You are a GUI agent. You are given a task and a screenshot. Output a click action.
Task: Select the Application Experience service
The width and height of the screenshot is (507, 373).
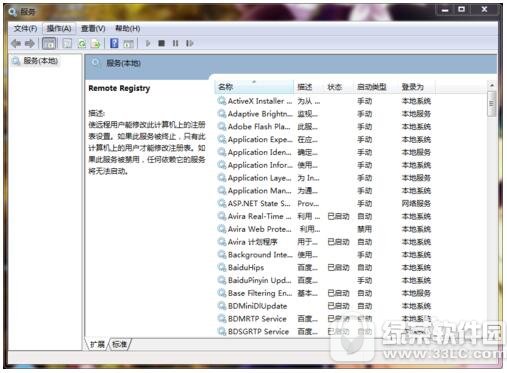click(324, 139)
